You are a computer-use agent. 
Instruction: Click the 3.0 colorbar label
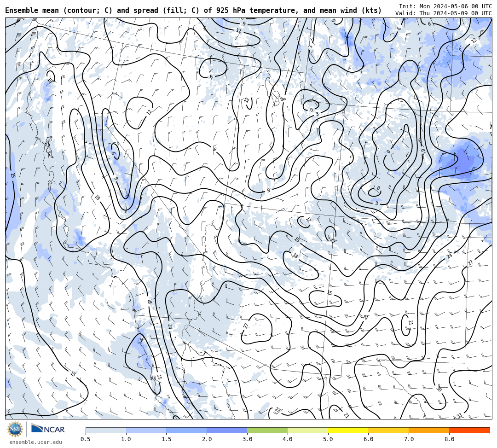247,439
